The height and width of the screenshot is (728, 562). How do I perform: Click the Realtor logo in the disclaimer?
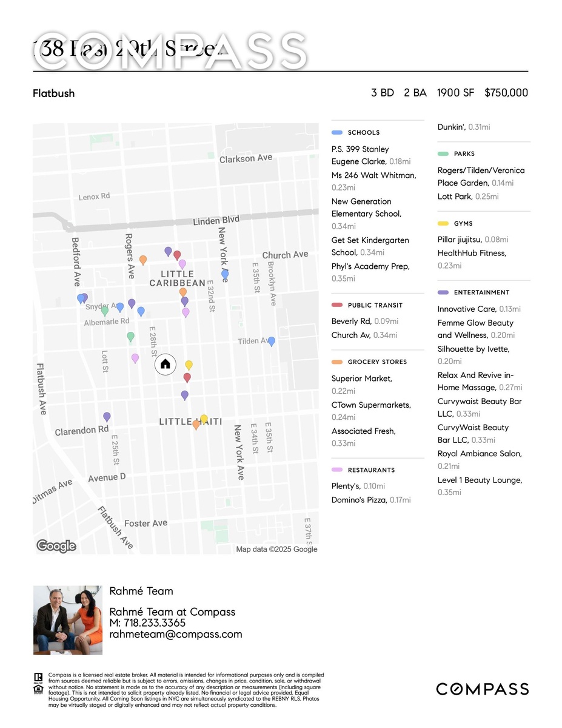click(38, 678)
